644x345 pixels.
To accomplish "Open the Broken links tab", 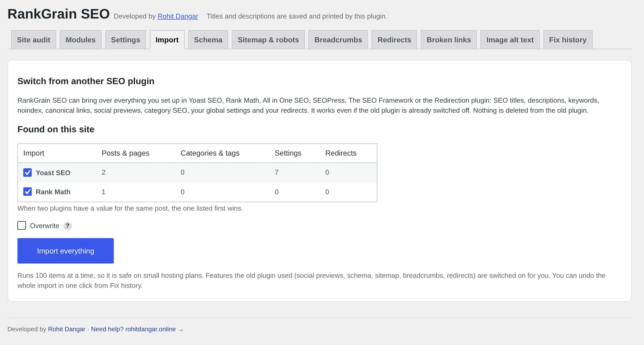I will click(x=448, y=40).
